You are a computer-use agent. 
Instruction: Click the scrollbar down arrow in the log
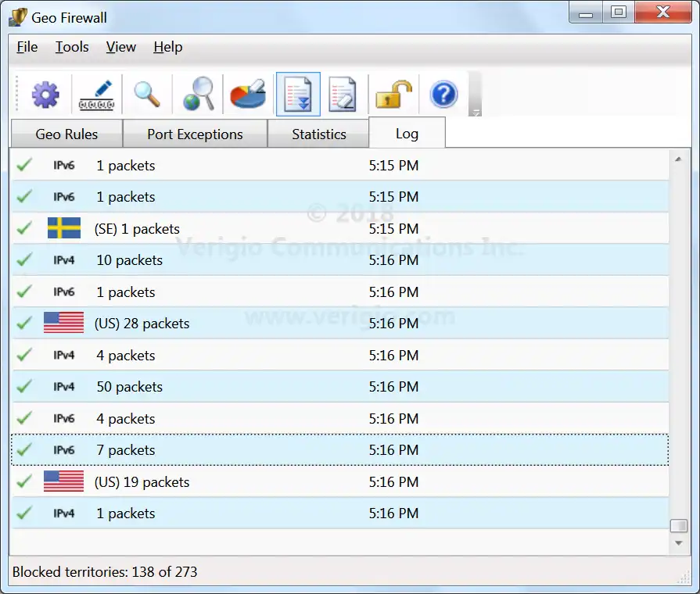coord(679,543)
